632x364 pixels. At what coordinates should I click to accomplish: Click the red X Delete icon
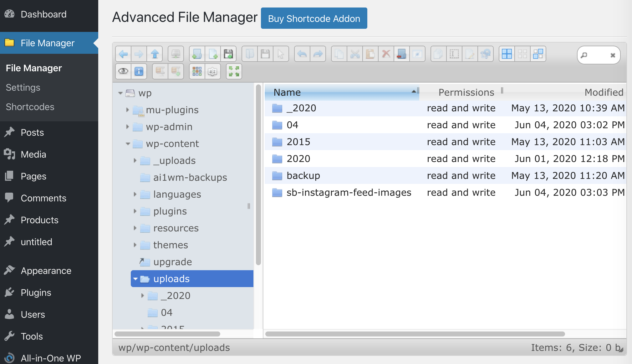[386, 54]
